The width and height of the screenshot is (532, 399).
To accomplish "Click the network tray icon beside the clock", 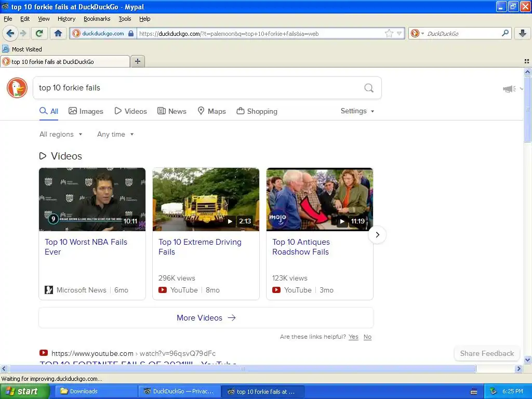I will (x=493, y=391).
